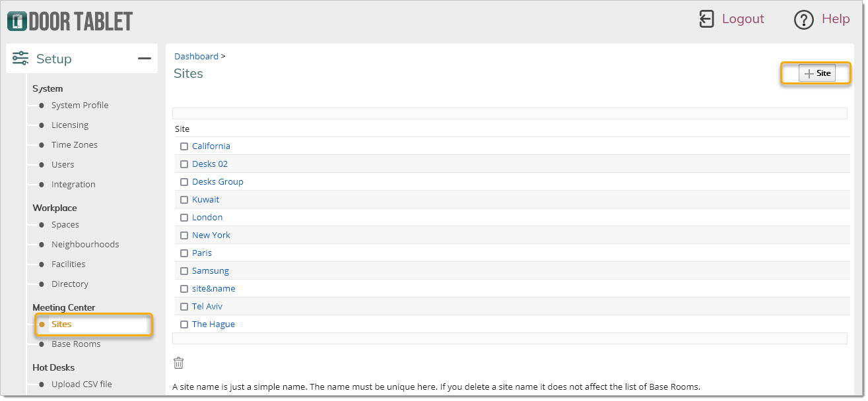Viewport: 868px width, 401px height.
Task: Select Spaces under Workplace
Action: pos(65,225)
